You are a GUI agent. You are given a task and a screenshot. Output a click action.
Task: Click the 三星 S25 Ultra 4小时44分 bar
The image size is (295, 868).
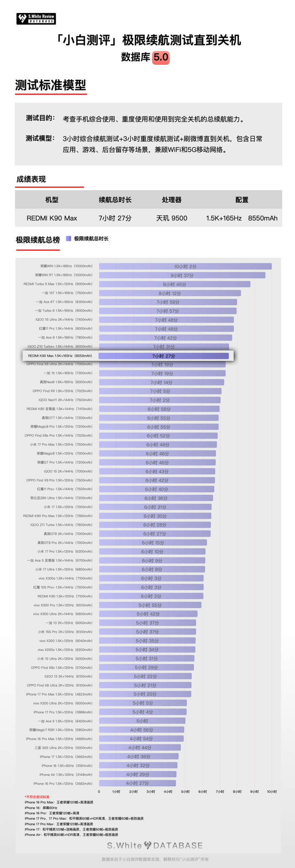(139, 747)
